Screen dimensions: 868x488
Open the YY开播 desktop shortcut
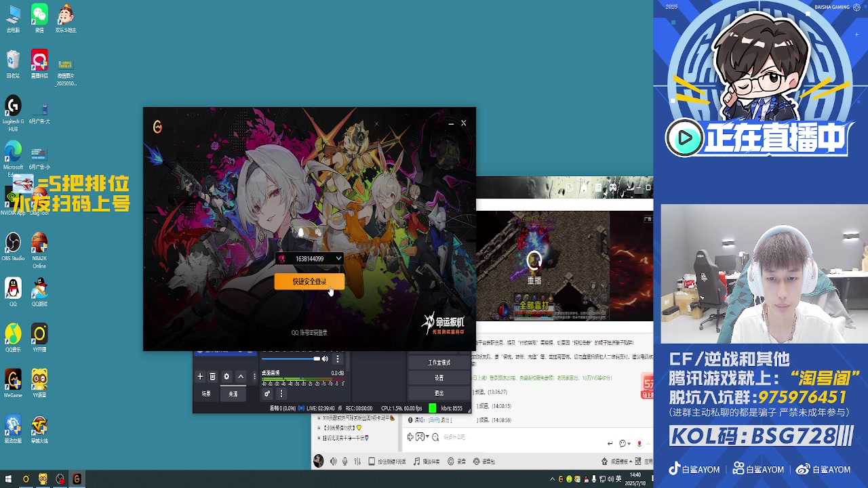point(39,338)
